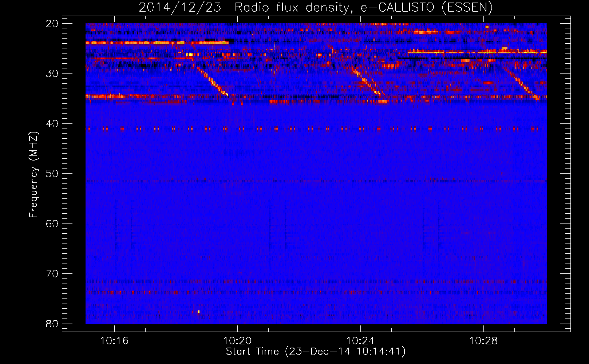Click the 80 MHz frequency tick label

tap(52, 324)
